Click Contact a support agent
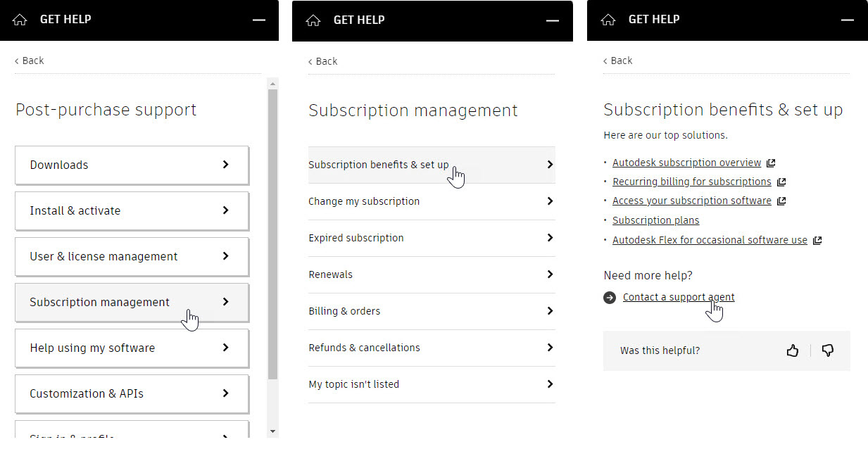The height and width of the screenshot is (449, 868). coord(679,297)
